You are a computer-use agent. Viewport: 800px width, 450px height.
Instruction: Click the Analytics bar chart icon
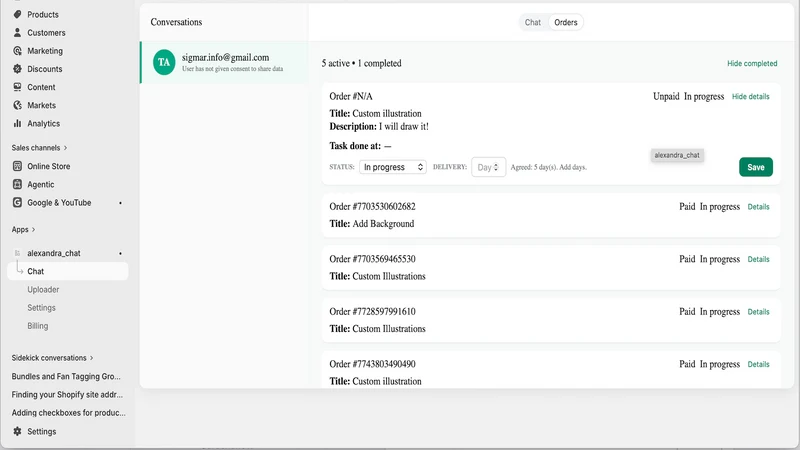[17, 123]
